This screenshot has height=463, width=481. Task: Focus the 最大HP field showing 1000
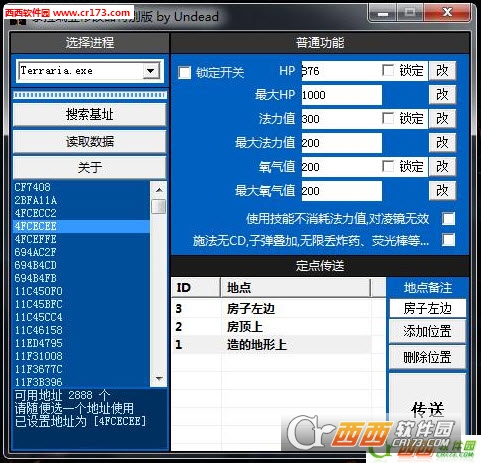(x=341, y=95)
